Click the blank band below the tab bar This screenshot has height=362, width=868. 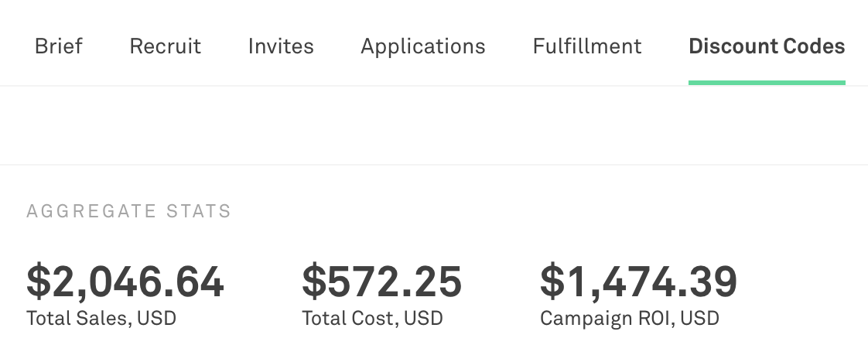tap(433, 125)
